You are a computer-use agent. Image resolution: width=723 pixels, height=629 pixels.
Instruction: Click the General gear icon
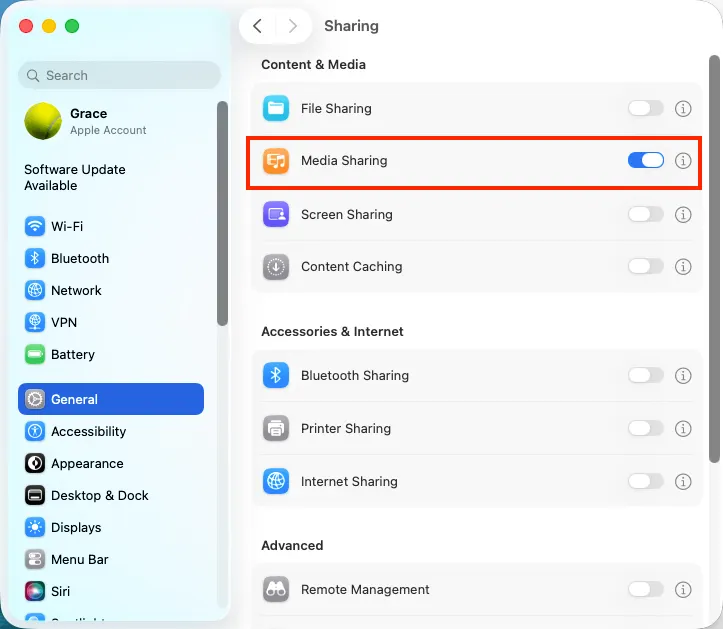tap(35, 399)
